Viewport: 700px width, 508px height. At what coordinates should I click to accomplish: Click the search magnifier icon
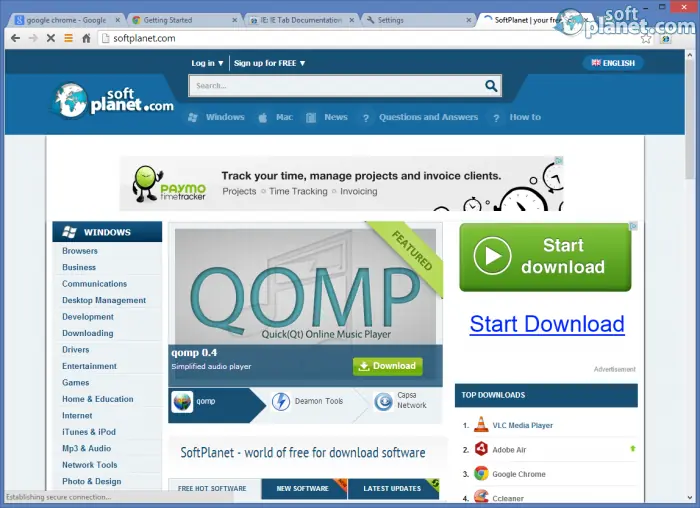coord(491,86)
